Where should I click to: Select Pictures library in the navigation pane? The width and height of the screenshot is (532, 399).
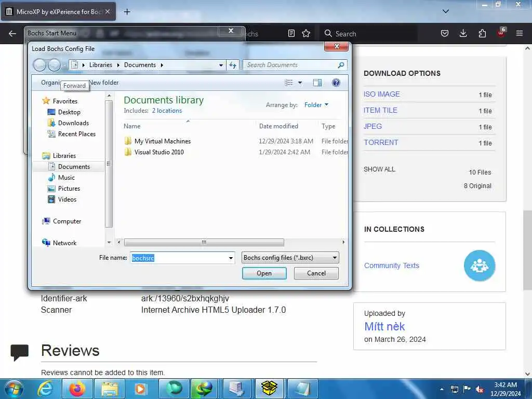click(x=69, y=188)
